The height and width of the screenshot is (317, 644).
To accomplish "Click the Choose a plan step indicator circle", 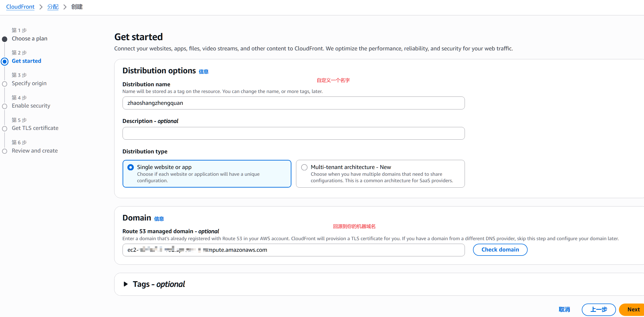I will tap(5, 39).
